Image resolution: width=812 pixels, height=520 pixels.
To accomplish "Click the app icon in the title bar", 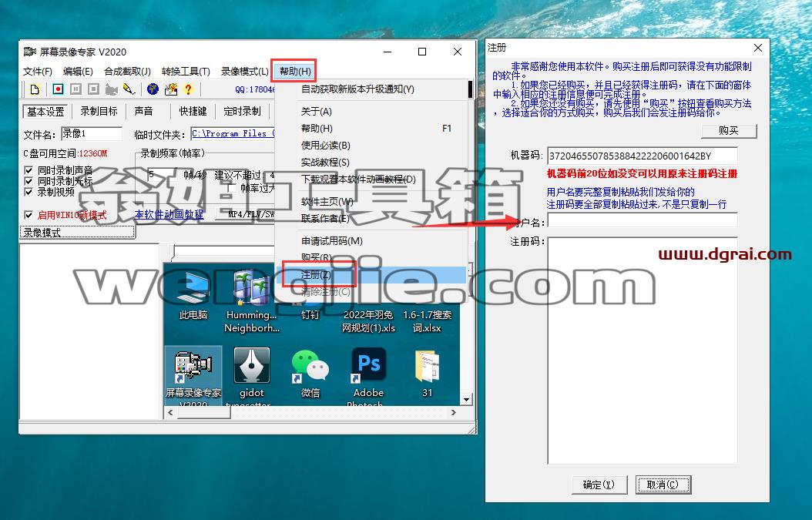I will pyautogui.click(x=30, y=52).
